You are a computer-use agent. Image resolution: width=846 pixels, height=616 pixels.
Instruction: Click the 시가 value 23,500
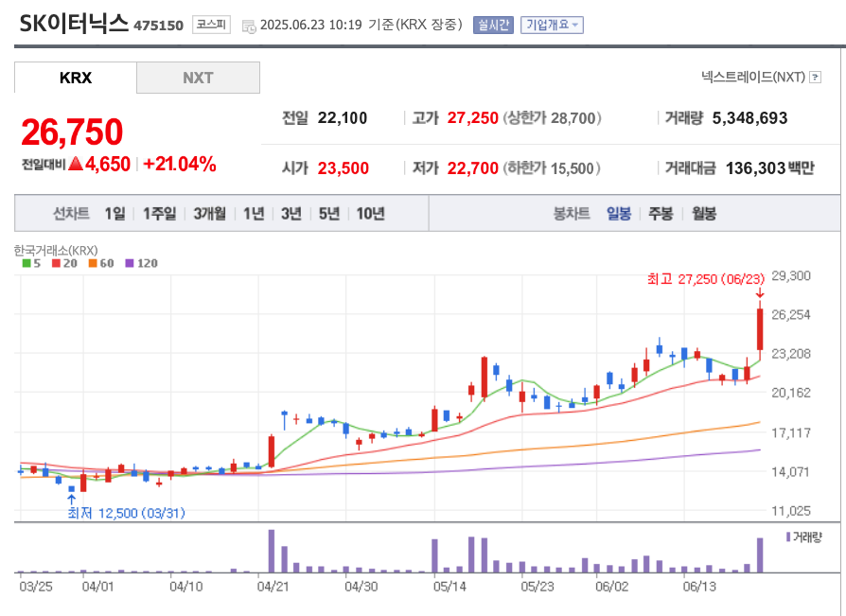click(x=344, y=168)
